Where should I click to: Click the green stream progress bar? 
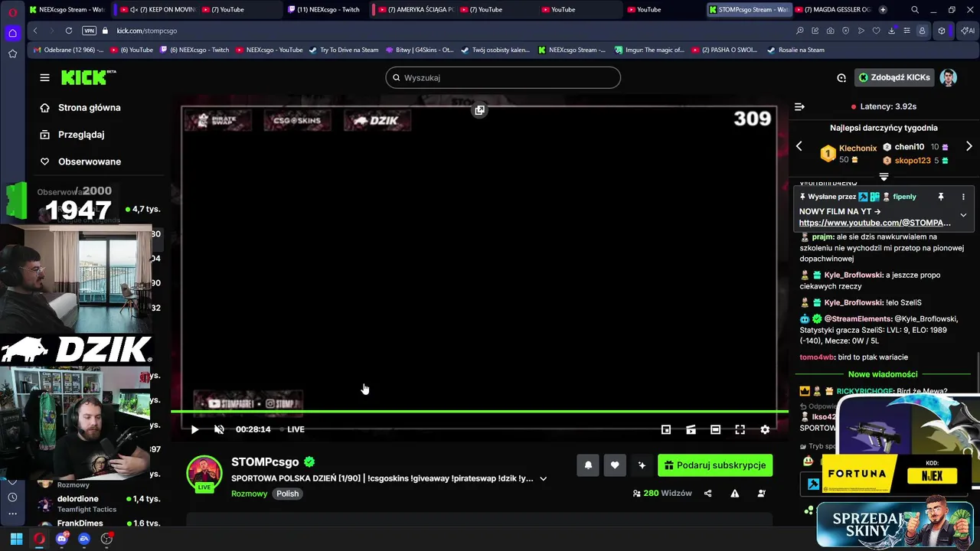point(479,412)
